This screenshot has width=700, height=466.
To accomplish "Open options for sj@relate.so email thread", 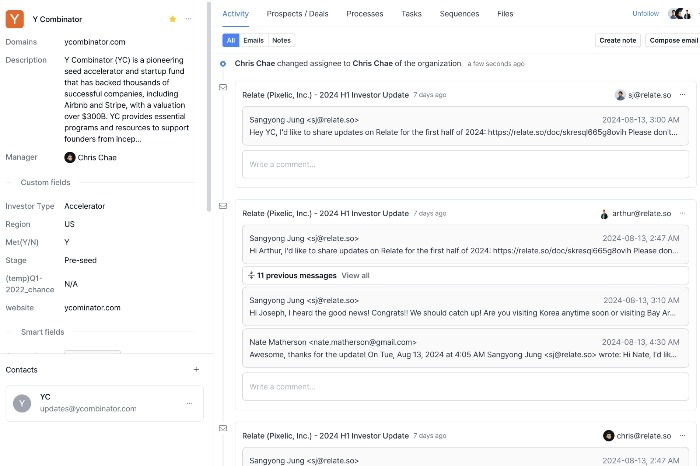I will [x=683, y=95].
